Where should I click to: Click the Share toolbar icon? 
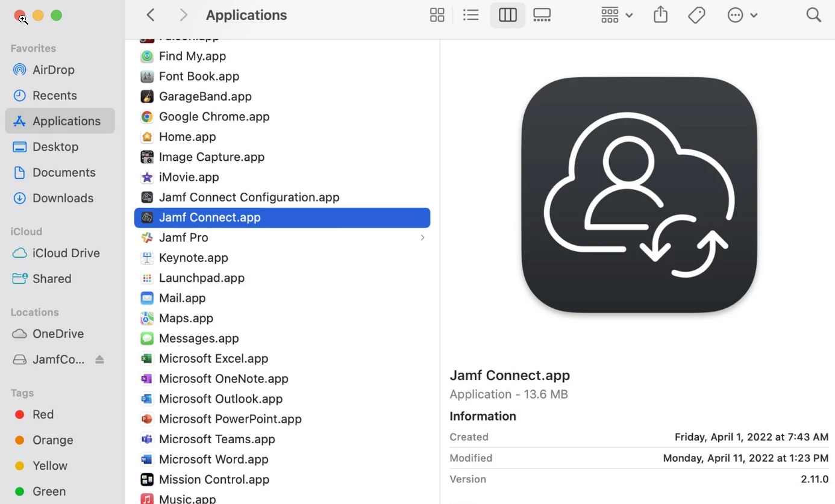point(661,14)
